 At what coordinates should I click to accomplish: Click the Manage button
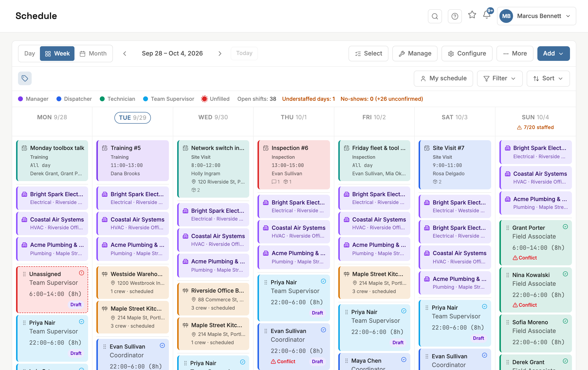coord(415,54)
